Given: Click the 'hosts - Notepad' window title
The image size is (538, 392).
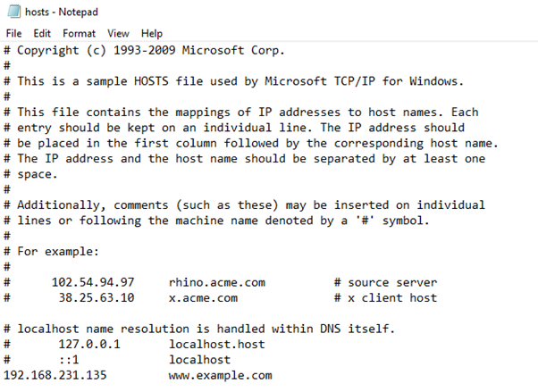Looking at the screenshot, I should (65, 11).
